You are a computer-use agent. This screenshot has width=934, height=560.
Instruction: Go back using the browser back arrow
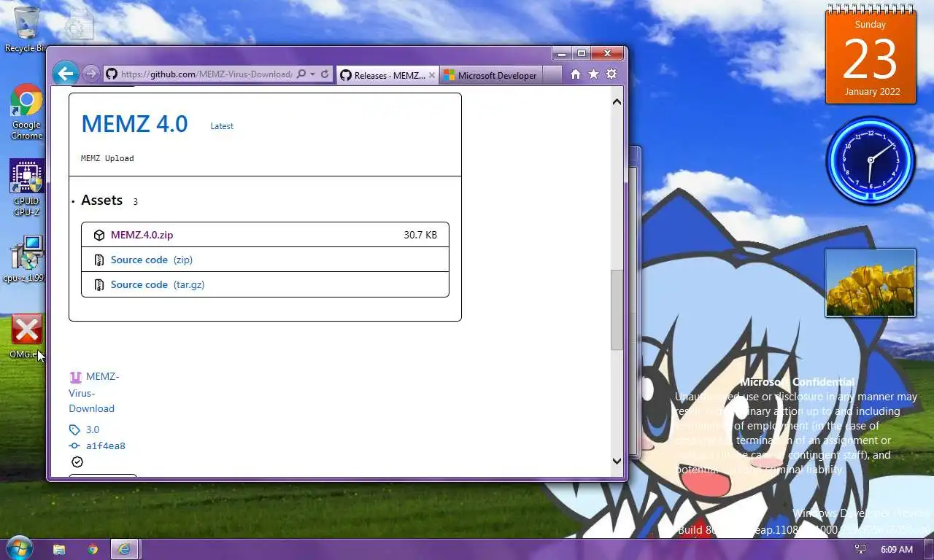pyautogui.click(x=66, y=73)
